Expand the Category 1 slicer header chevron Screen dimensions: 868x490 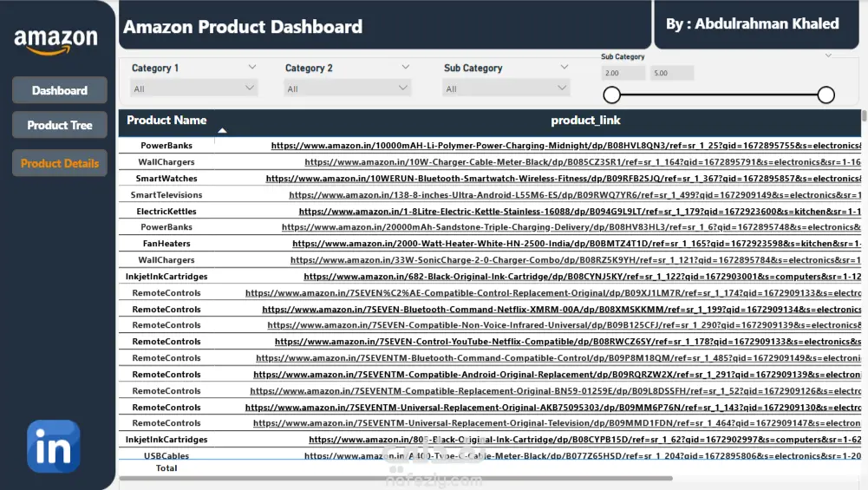[251, 67]
